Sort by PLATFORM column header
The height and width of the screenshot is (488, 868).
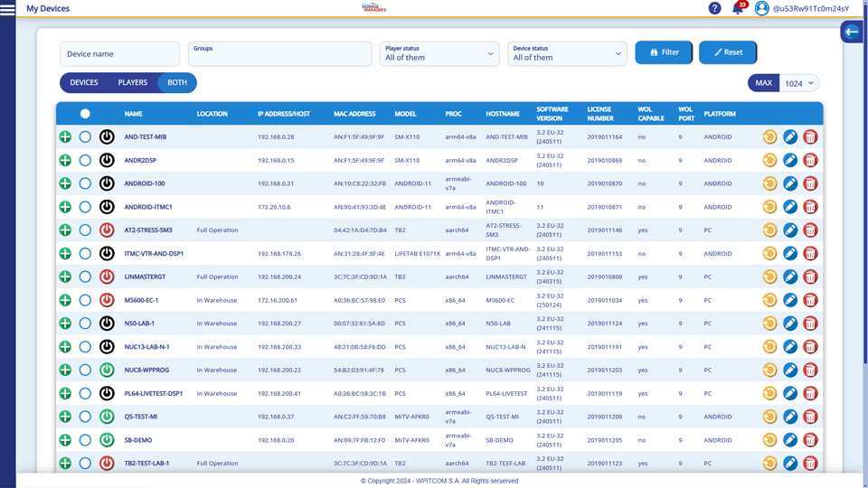point(720,114)
